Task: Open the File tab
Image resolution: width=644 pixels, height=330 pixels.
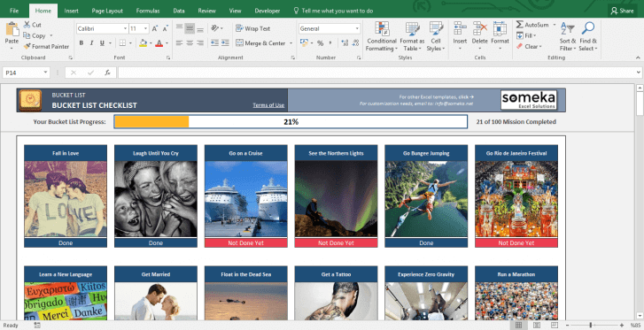Action: [14, 11]
